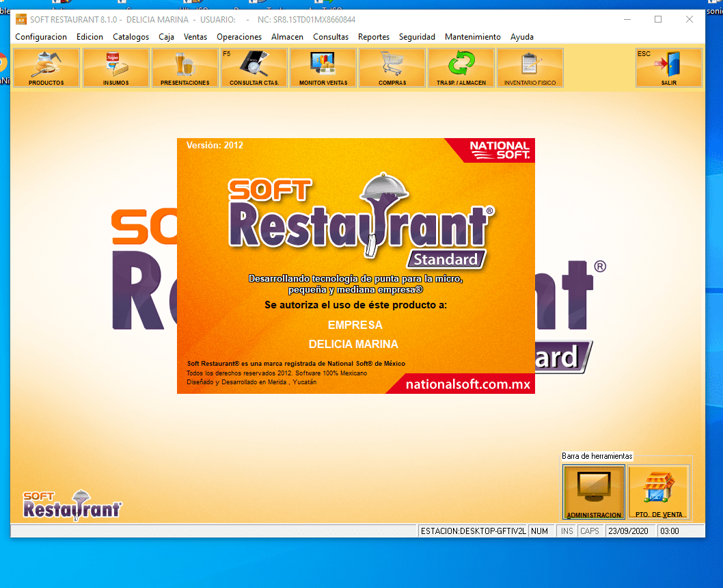
Task: Open the Seguridad menu
Action: click(417, 37)
